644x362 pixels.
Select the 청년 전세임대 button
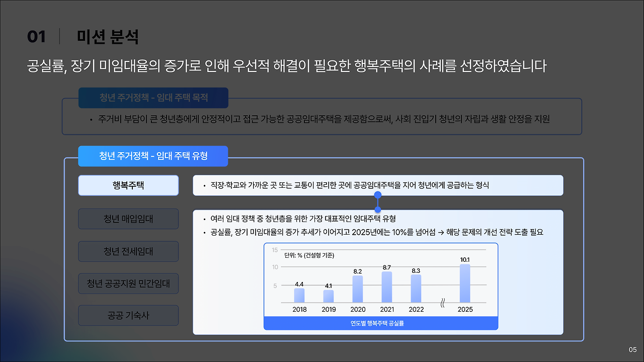click(x=128, y=251)
